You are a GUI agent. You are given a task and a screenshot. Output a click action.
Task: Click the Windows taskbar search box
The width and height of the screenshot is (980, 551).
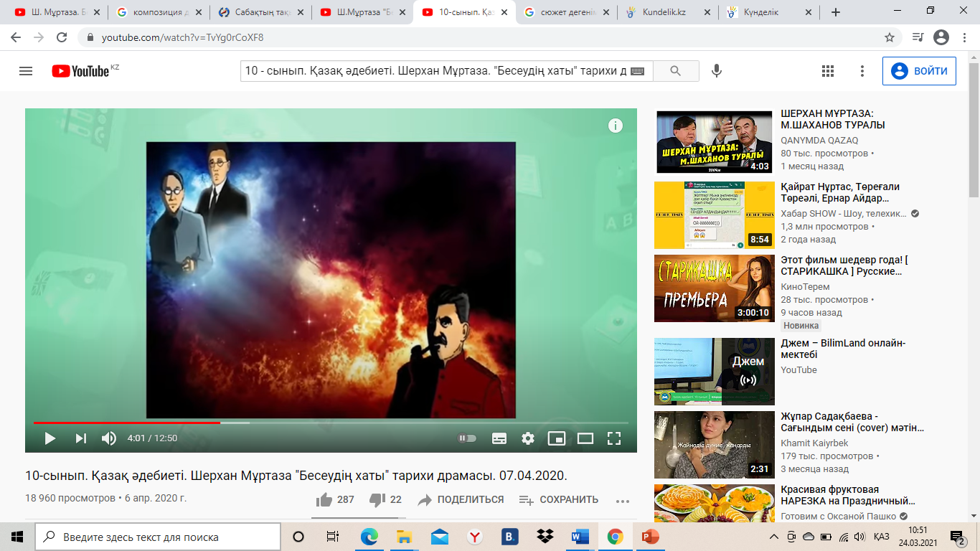[x=158, y=536]
